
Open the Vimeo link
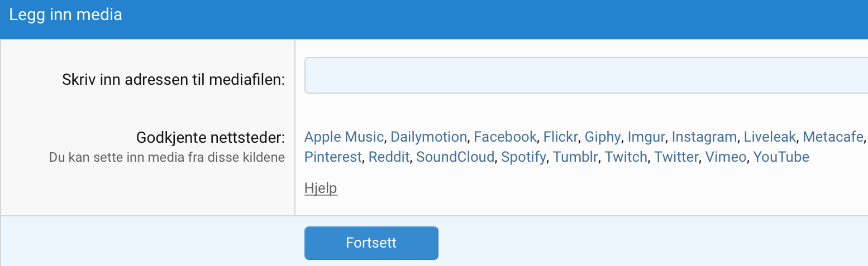coord(726,157)
